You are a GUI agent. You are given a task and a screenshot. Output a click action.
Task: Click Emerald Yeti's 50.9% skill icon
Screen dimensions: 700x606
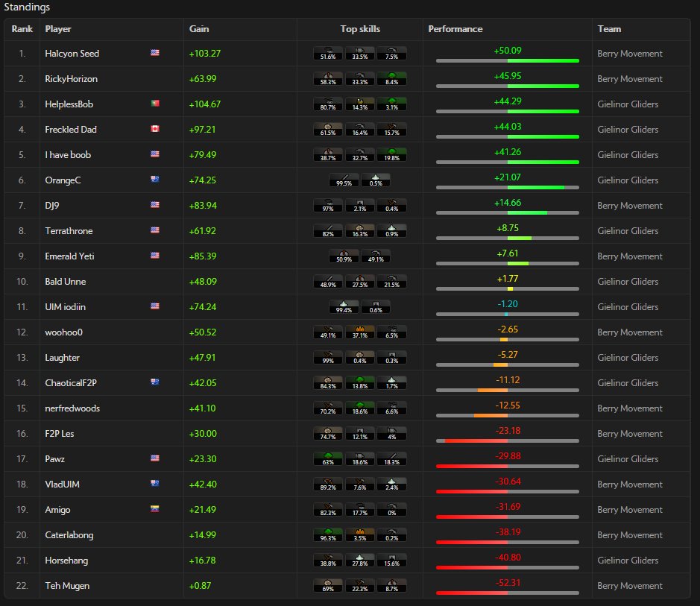(x=342, y=256)
